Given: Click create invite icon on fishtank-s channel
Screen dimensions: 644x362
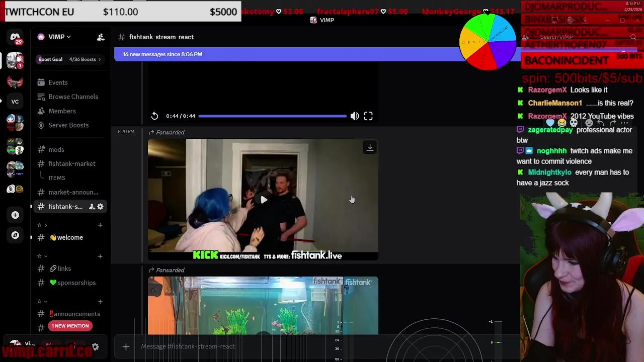Looking at the screenshot, I should click(x=92, y=207).
